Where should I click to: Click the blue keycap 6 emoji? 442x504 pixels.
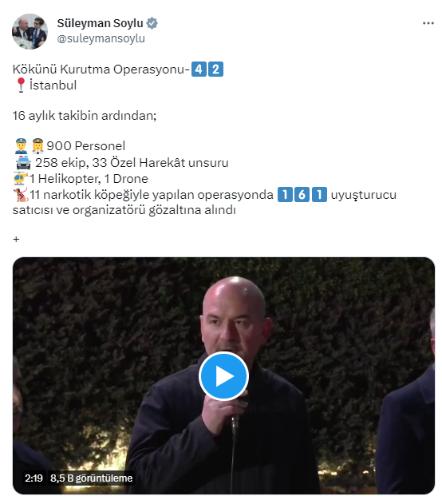coord(302,194)
